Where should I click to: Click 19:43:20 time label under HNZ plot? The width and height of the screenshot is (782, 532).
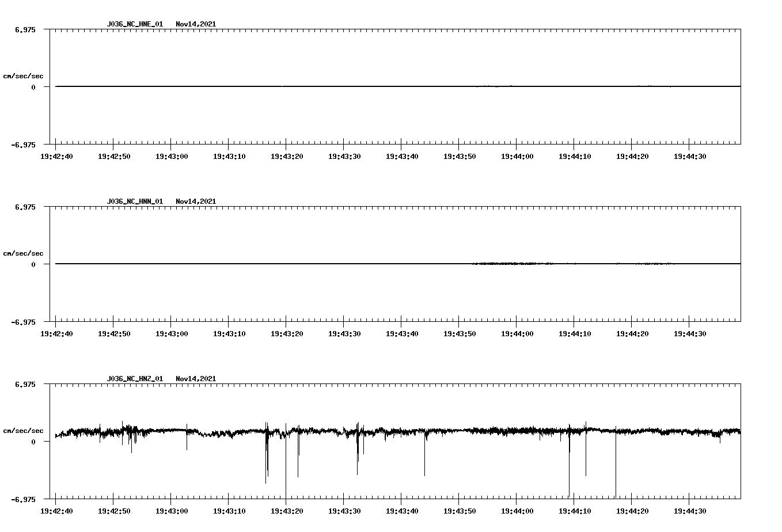pos(287,511)
